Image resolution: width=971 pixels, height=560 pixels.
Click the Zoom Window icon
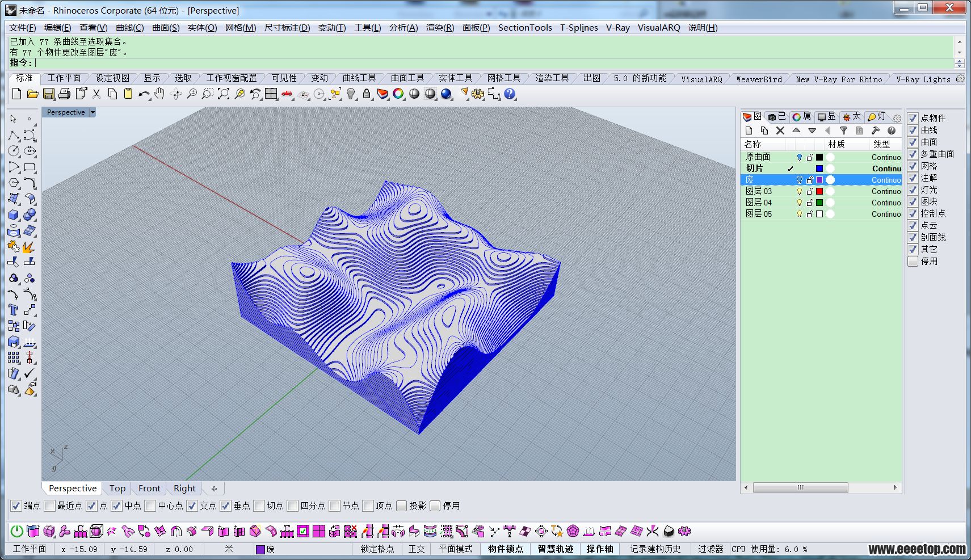point(208,94)
